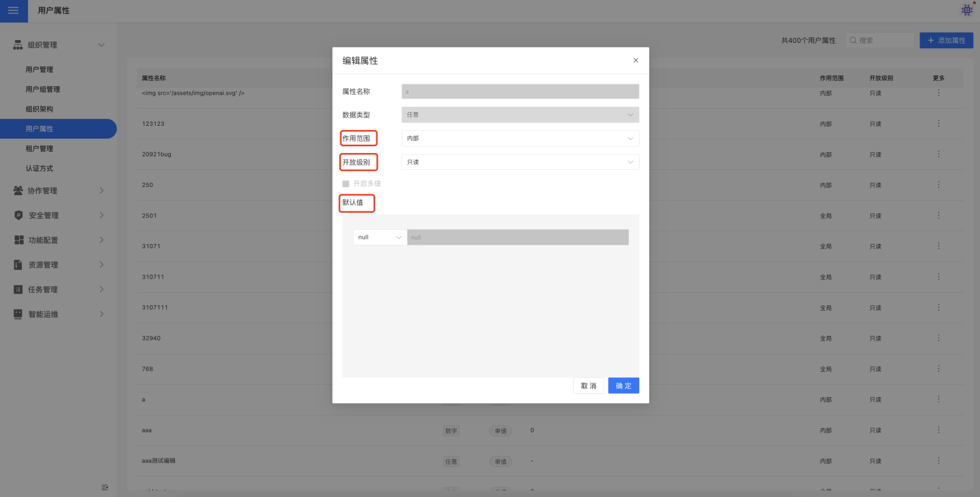Click the 32940 attribute name
The image size is (980, 497).
[151, 338]
